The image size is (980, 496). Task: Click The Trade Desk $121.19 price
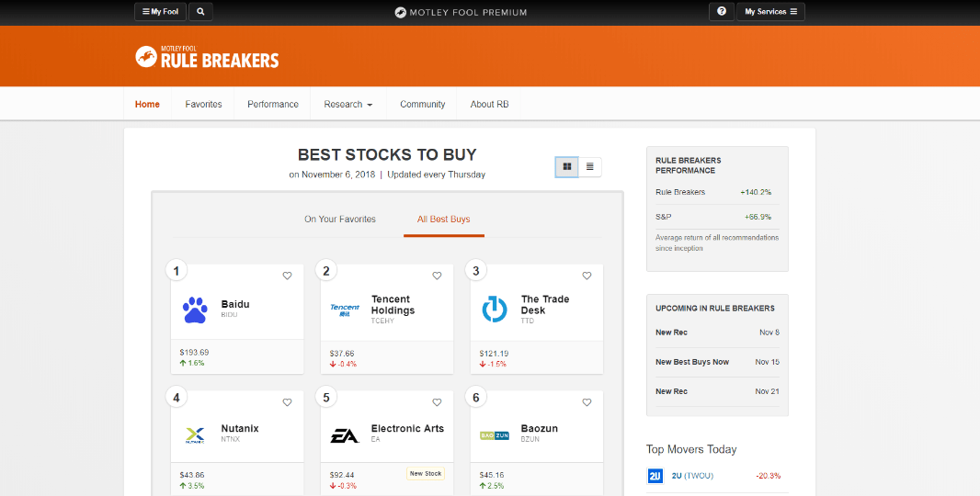pos(495,354)
